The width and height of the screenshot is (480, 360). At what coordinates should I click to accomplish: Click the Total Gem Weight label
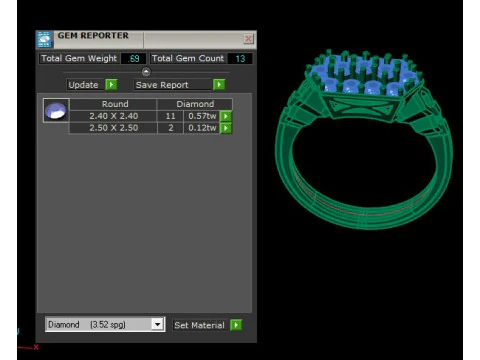[79, 58]
